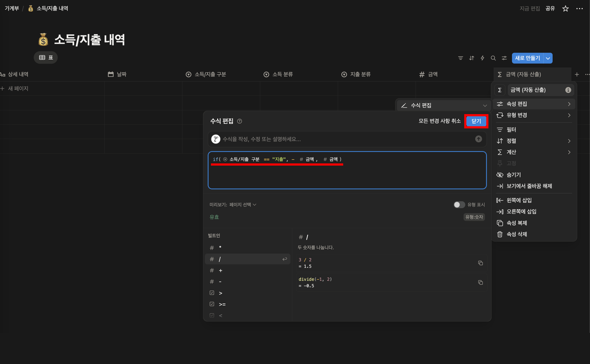
Task: Toggle the 유형 표시 switch
Action: [459, 205]
